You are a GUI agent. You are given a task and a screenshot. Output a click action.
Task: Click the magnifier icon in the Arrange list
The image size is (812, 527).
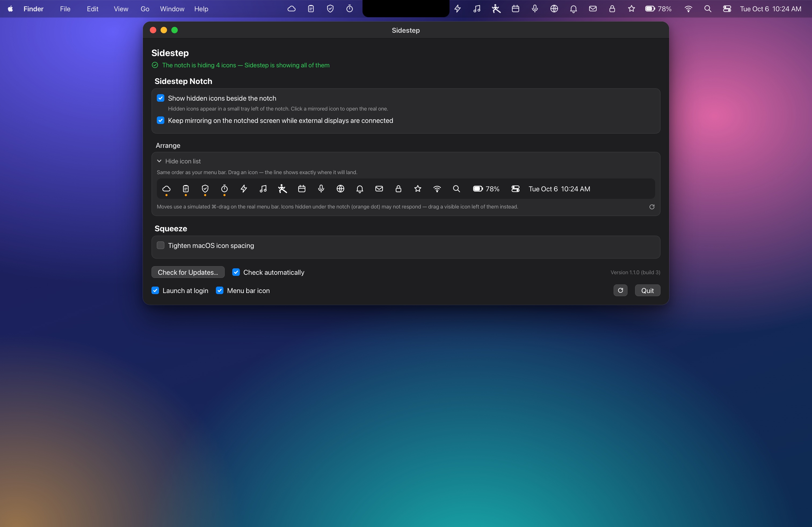click(x=456, y=189)
